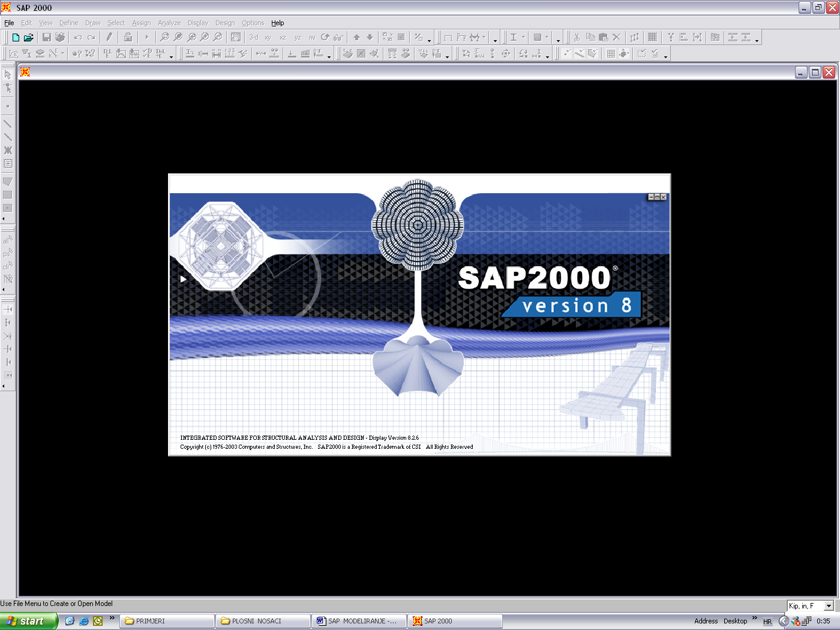840x630 pixels.
Task: Click the Rotate 3D View icon
Action: (325, 37)
